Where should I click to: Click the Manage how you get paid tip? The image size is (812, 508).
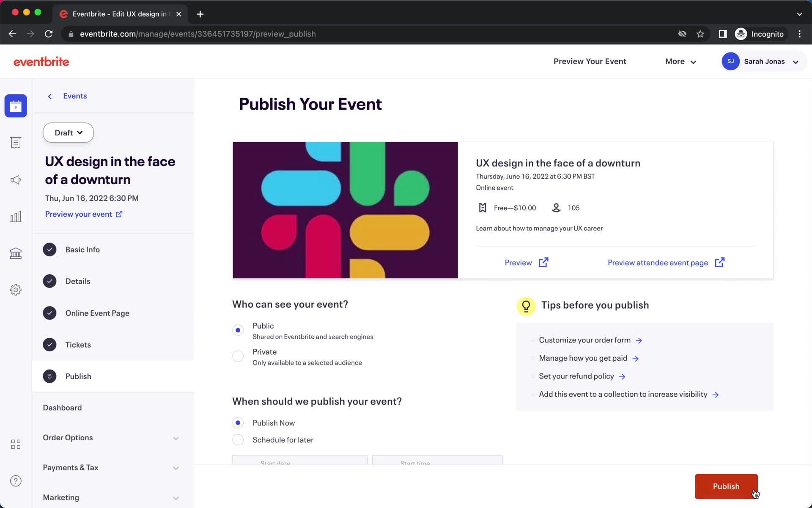pos(583,358)
